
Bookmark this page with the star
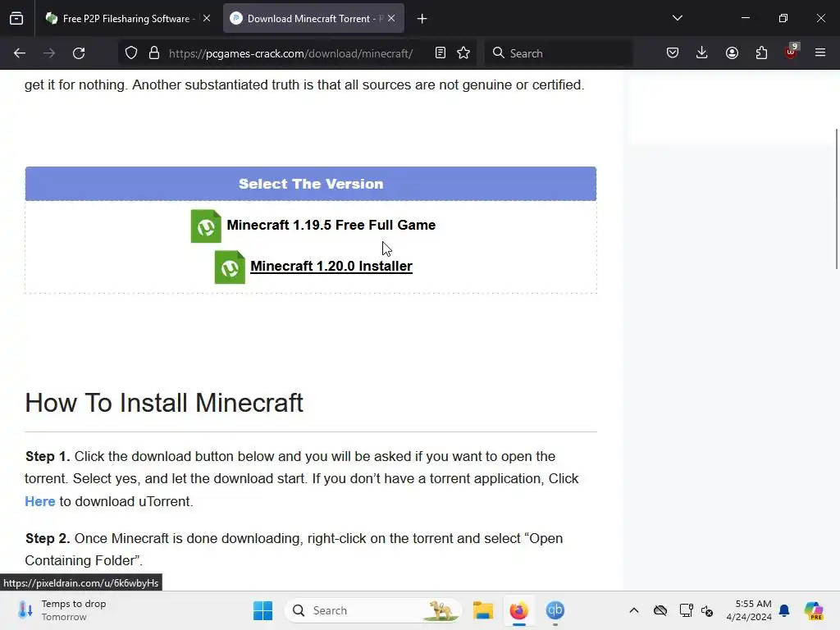point(463,53)
